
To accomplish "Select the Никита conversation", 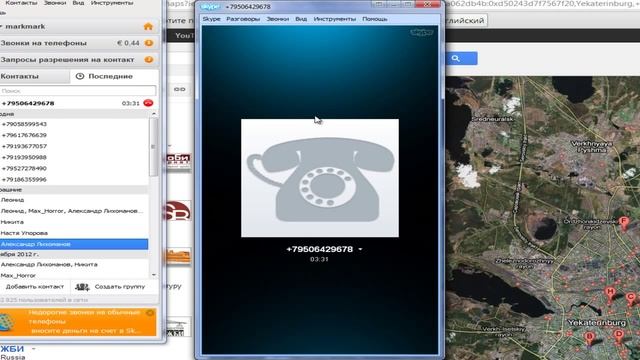I will click(74, 222).
